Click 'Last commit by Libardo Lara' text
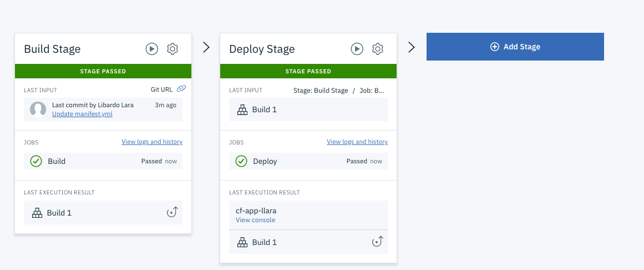The image size is (644, 270). (93, 105)
